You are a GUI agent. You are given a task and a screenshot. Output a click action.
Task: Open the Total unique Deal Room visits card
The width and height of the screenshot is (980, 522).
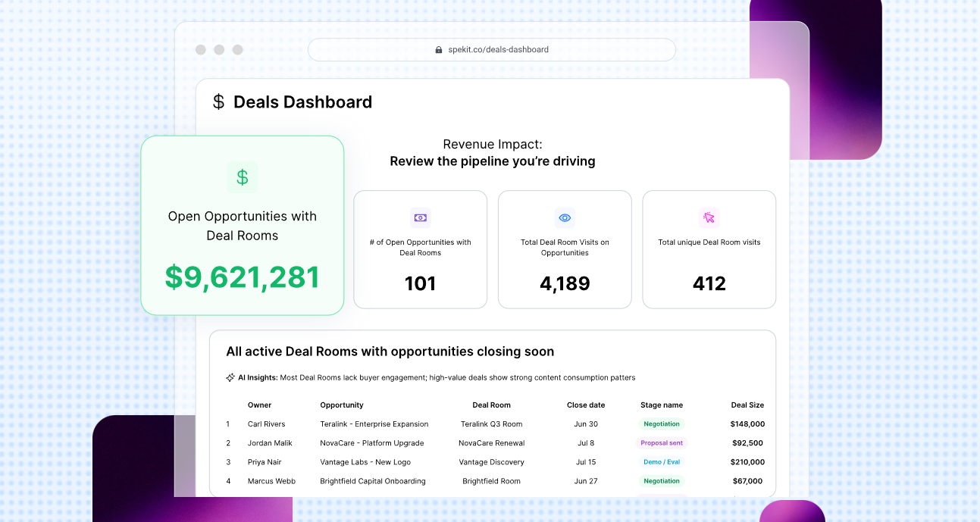709,249
